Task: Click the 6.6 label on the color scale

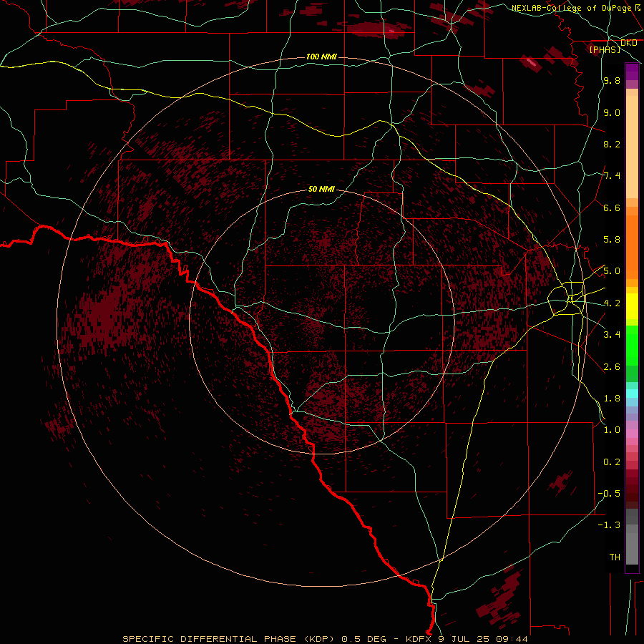Action: [x=612, y=208]
